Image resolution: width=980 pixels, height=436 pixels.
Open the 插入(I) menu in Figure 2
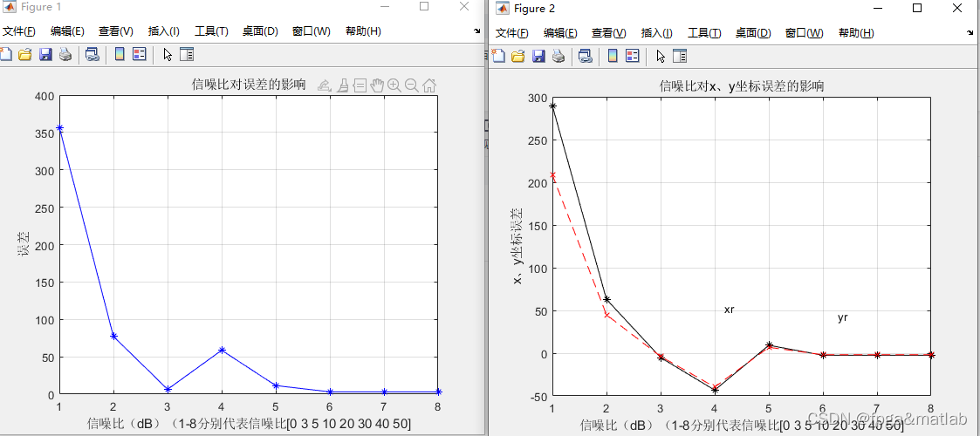click(x=657, y=33)
